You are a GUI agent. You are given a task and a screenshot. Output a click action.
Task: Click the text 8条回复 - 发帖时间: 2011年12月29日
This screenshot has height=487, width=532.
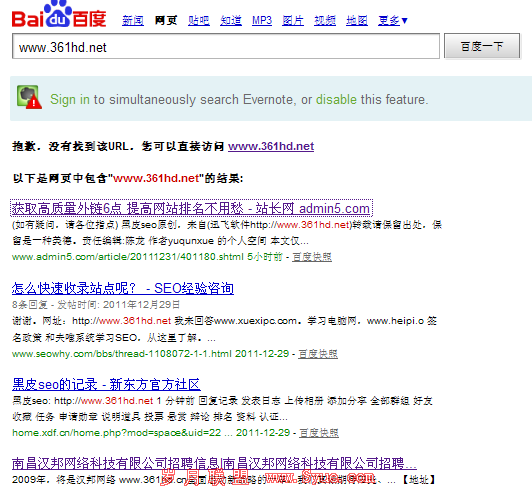coord(96,305)
